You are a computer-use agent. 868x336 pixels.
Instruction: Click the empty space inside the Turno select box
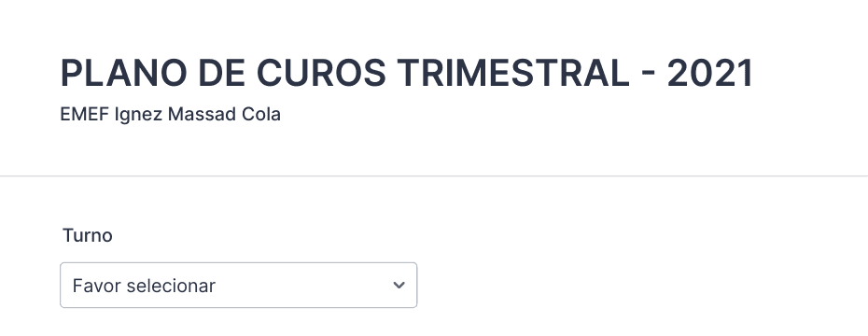[304, 286]
